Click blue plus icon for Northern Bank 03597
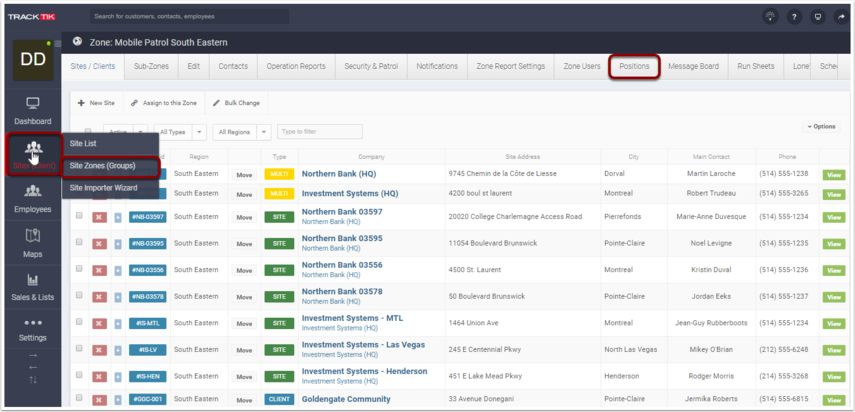Screen dimensions: 855x412 pos(118,217)
